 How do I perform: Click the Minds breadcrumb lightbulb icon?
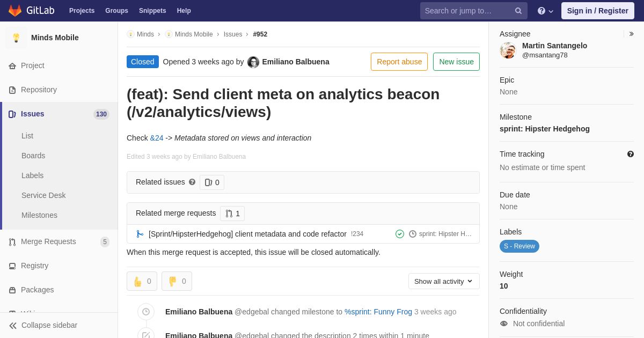point(130,34)
